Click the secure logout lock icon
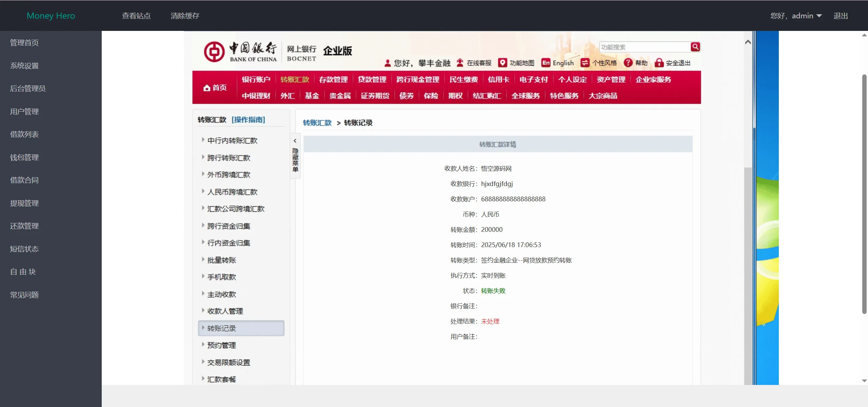The height and width of the screenshot is (407, 868). (x=659, y=63)
